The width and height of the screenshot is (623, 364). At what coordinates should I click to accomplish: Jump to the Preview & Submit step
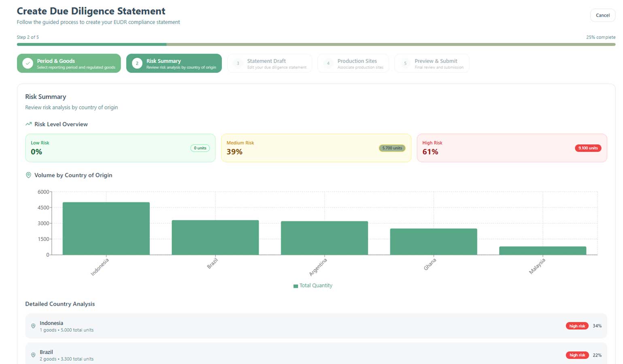pos(432,64)
